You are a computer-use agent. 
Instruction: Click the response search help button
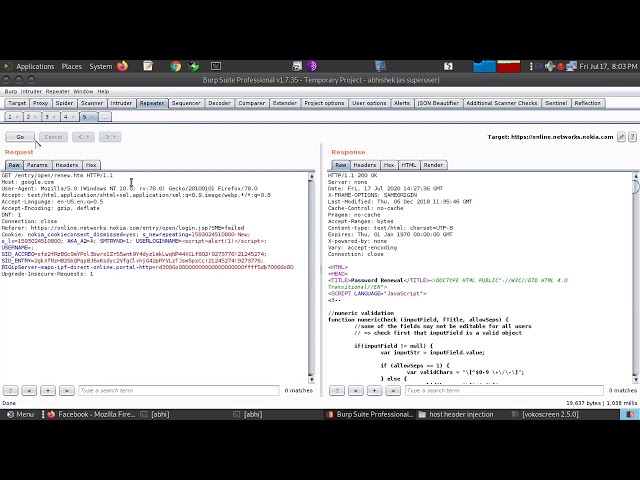click(x=337, y=391)
